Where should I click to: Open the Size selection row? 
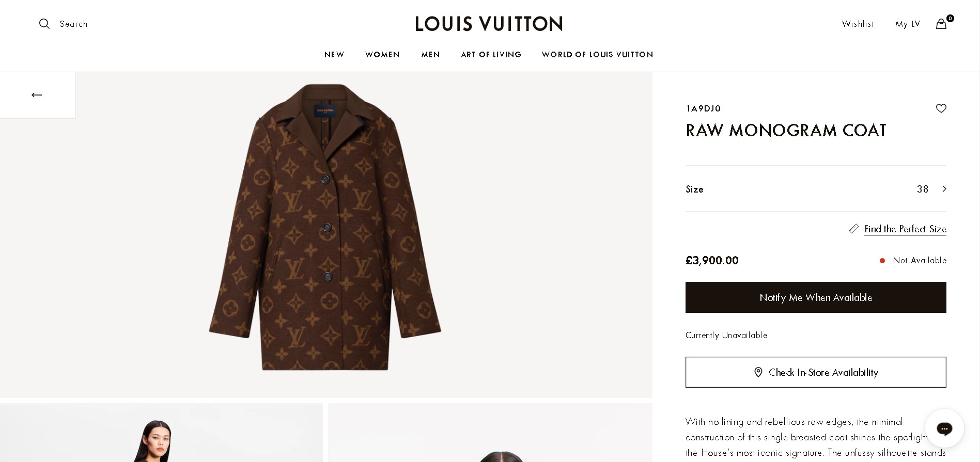(x=815, y=189)
